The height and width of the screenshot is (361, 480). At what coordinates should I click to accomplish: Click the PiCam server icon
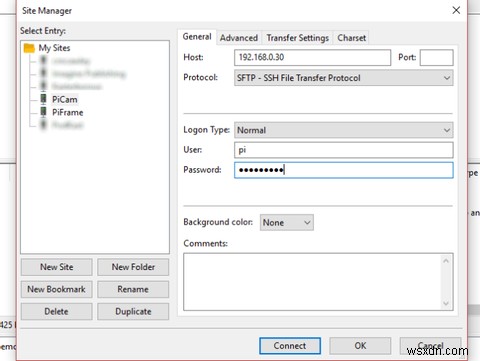click(x=43, y=99)
